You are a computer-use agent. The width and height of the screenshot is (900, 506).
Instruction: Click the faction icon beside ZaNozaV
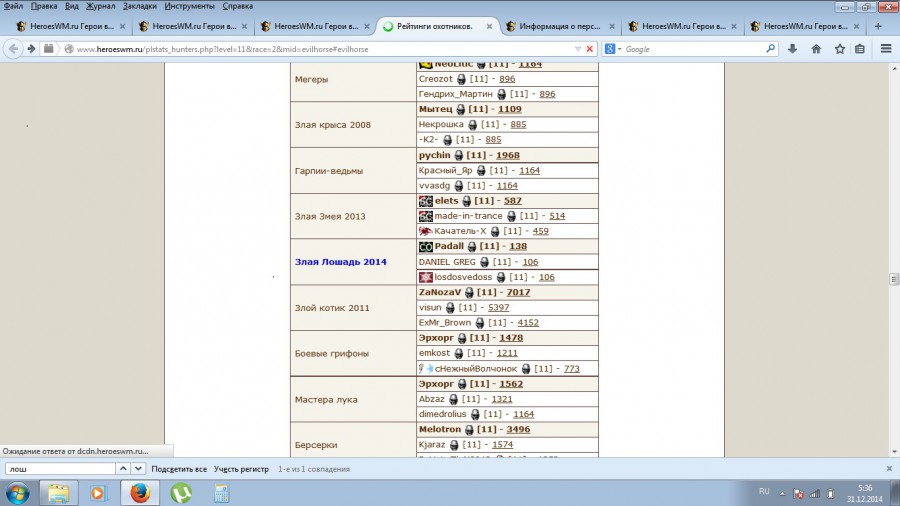pyautogui.click(x=469, y=293)
